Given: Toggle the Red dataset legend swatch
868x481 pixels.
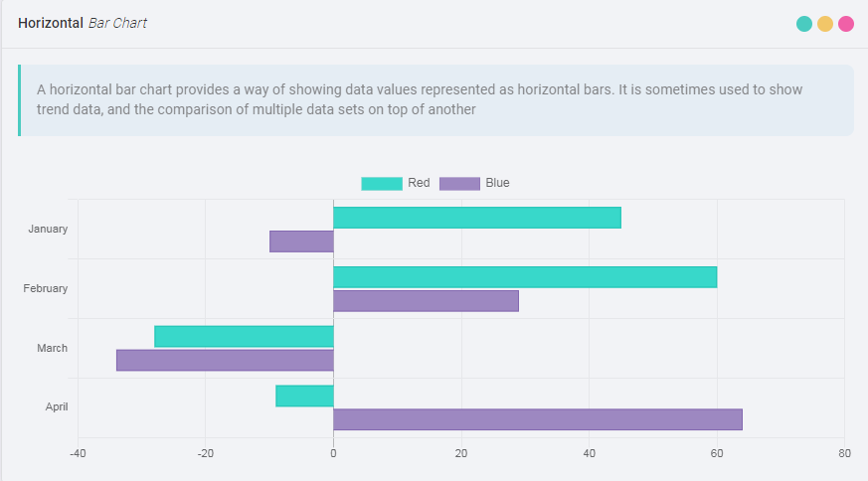Looking at the screenshot, I should 382,183.
